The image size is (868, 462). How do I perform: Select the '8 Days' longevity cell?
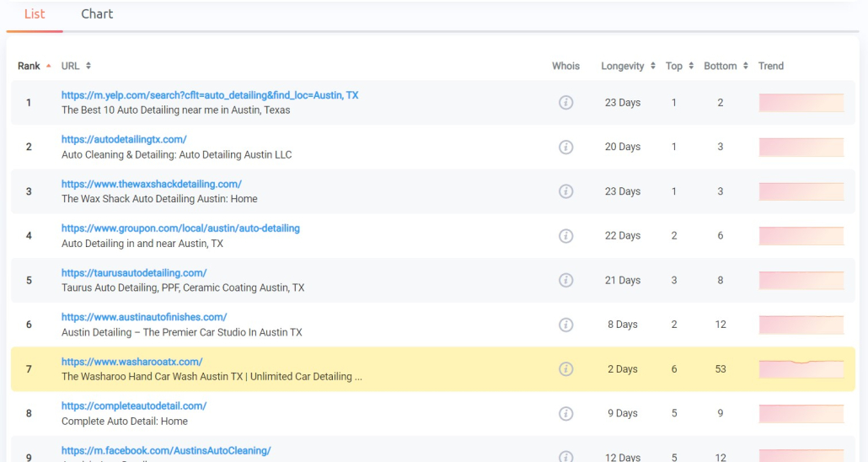pyautogui.click(x=622, y=325)
